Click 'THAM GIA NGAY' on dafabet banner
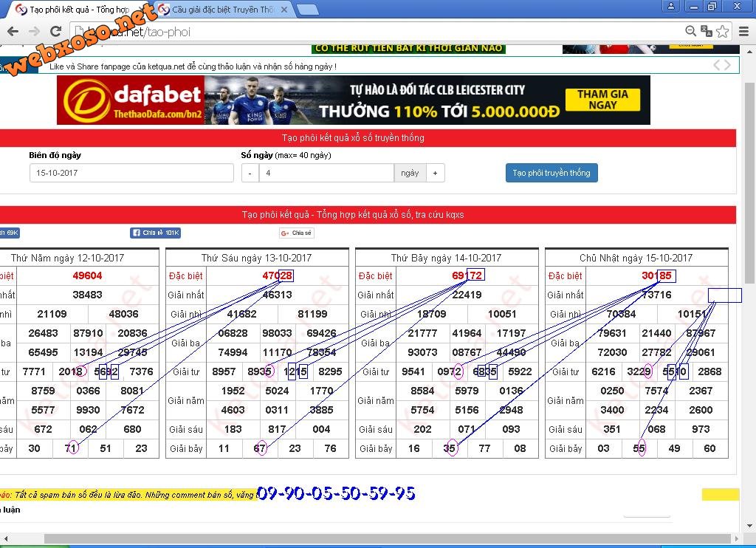Image resolution: width=756 pixels, height=548 pixels. 602,100
